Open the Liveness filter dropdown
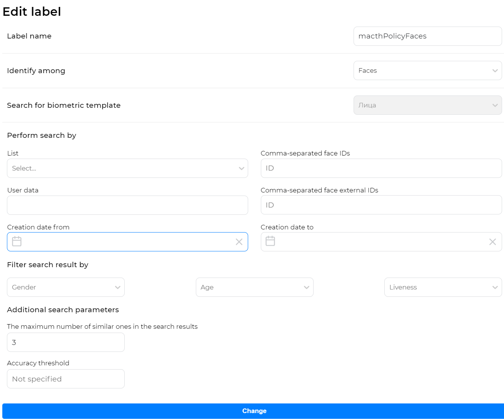The width and height of the screenshot is (504, 420). tap(443, 287)
